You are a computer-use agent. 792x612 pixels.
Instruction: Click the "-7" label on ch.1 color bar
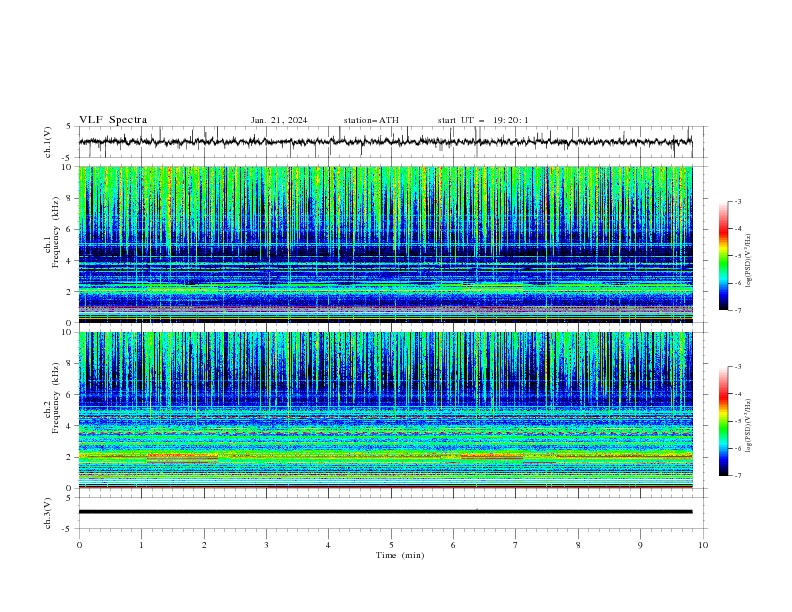(737, 310)
